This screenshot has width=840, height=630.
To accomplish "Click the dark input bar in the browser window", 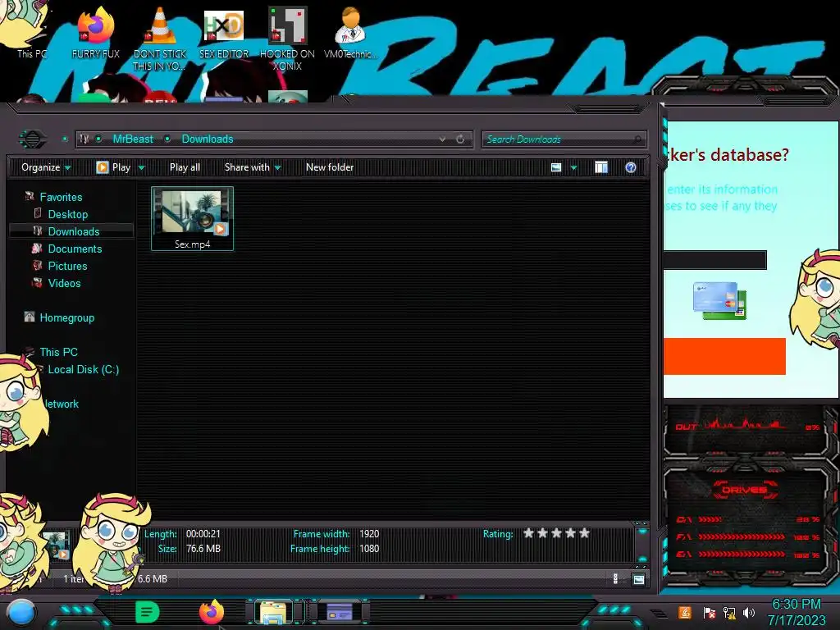I will coord(715,260).
